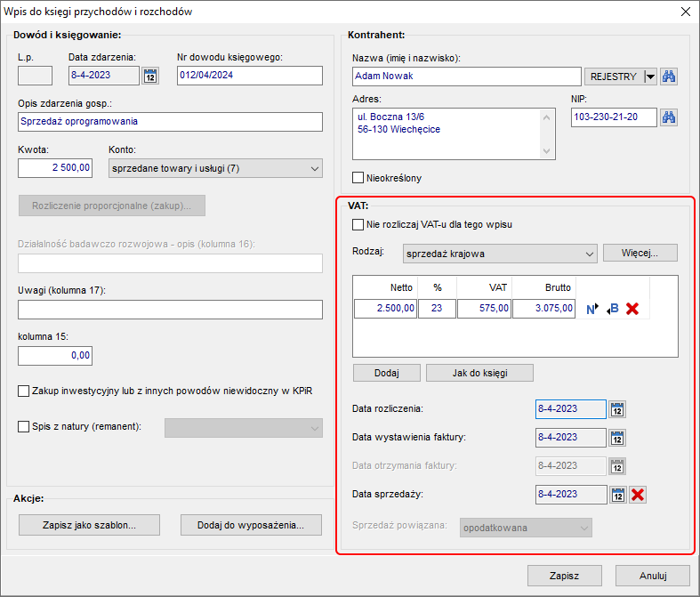Toggle Zakup inwestycyjny checkbox
700x597 pixels.
[24, 391]
